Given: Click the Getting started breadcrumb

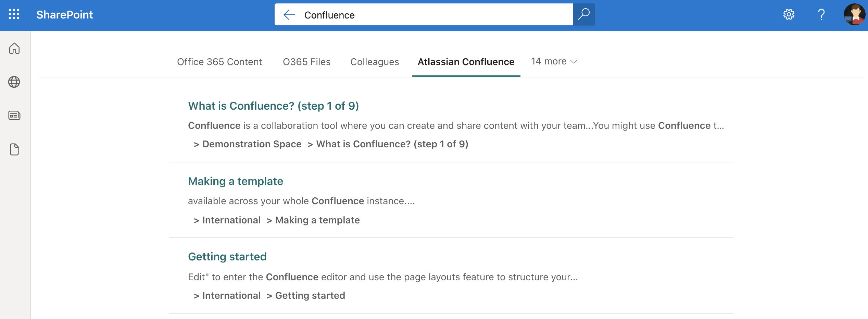Looking at the screenshot, I should (x=310, y=295).
